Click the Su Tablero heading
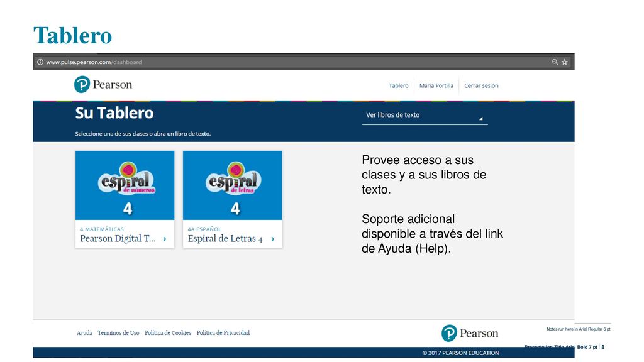This screenshot has width=644, height=362. 114,113
